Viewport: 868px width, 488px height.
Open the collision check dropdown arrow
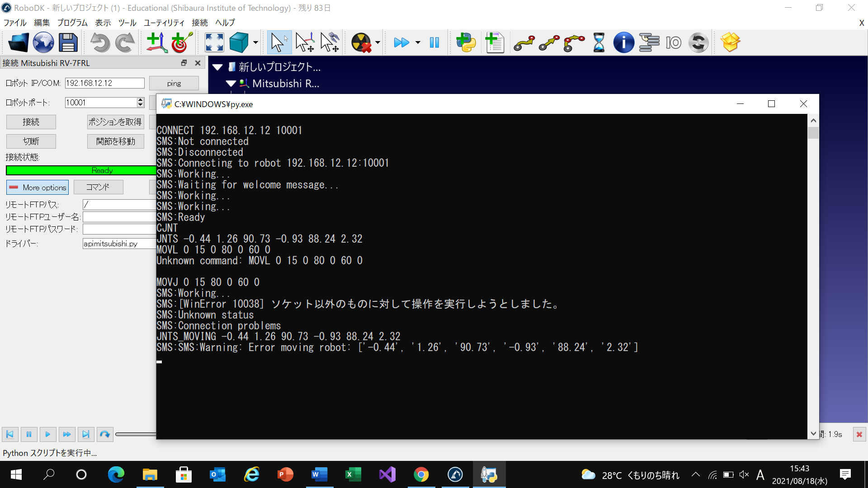(378, 43)
